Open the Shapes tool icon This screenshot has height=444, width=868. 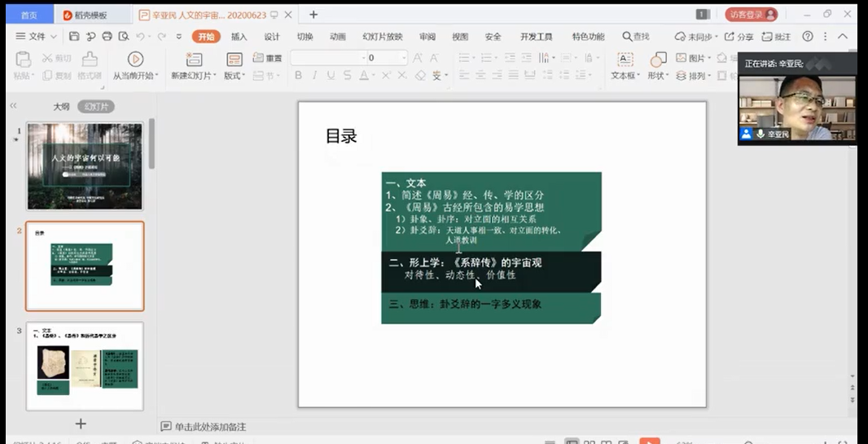click(658, 59)
